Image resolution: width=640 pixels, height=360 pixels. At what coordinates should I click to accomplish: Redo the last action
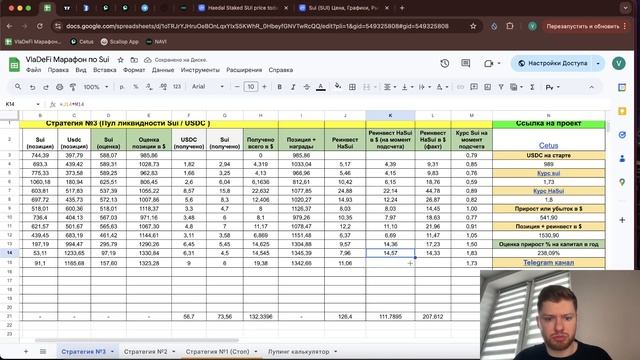46,87
